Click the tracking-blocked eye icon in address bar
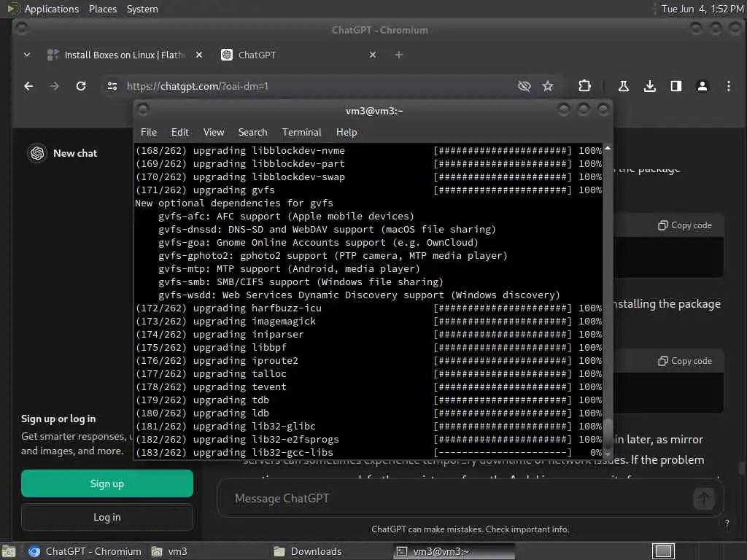Screen dimensions: 747x560 click(x=524, y=86)
